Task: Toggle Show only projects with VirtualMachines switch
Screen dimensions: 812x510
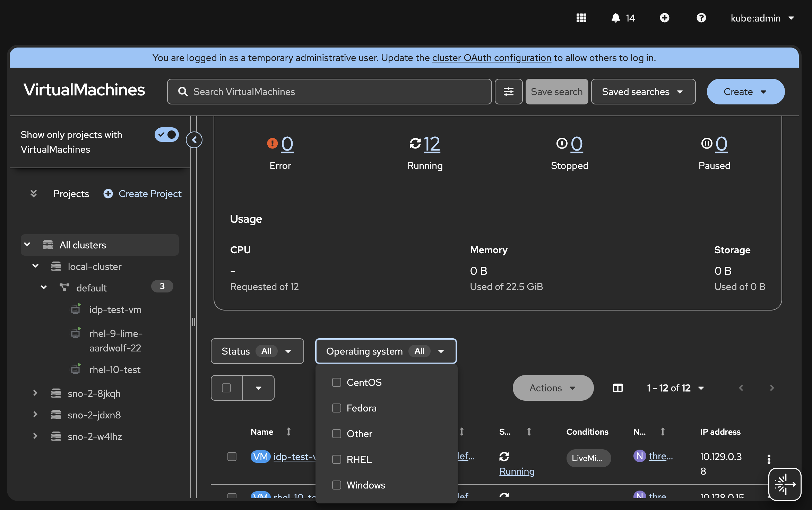Action: (x=167, y=135)
